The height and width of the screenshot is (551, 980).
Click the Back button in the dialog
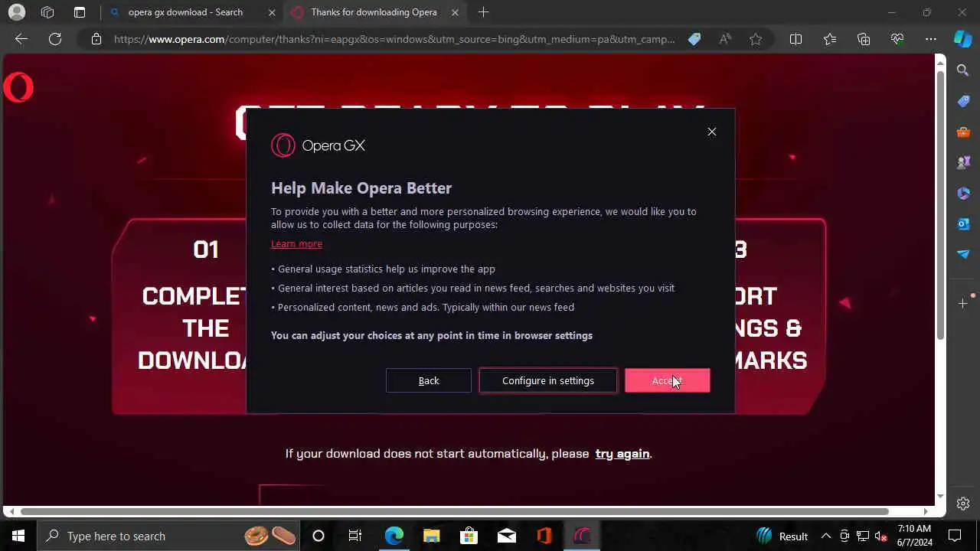[x=429, y=380]
